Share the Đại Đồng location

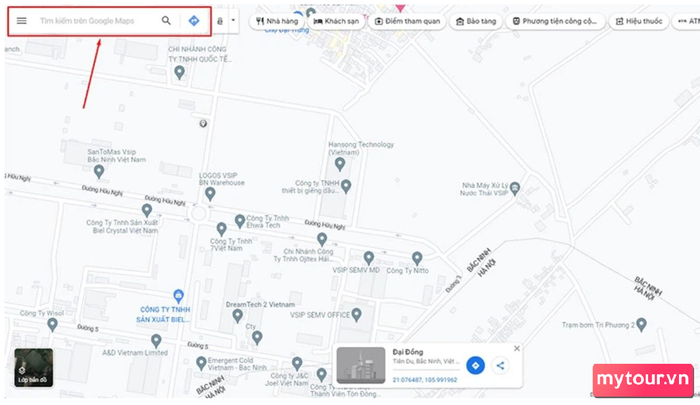click(500, 365)
